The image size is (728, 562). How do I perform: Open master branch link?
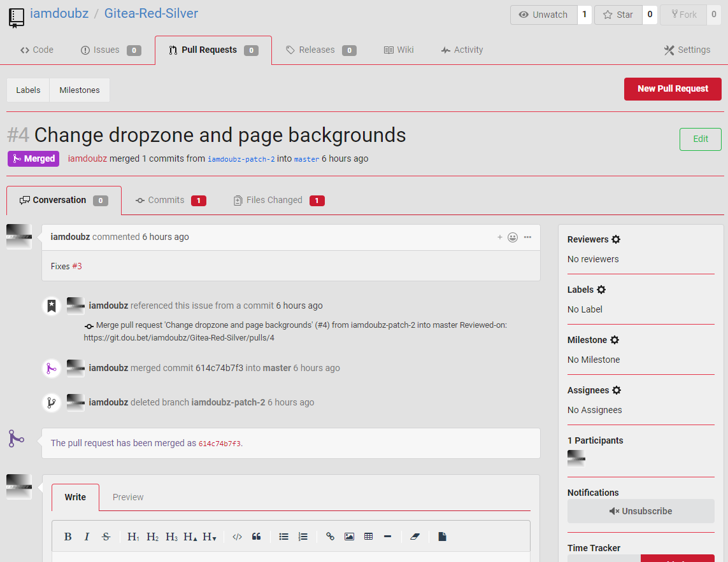[306, 159]
